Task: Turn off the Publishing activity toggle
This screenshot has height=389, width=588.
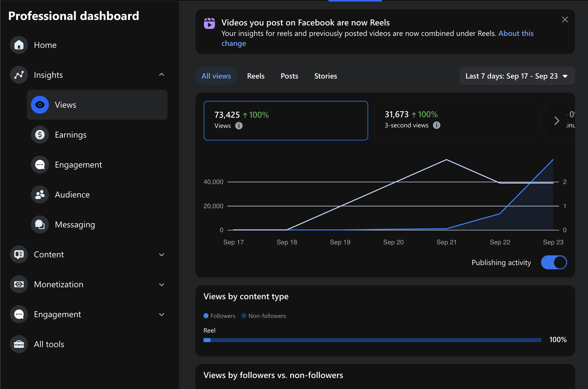Action: click(554, 262)
